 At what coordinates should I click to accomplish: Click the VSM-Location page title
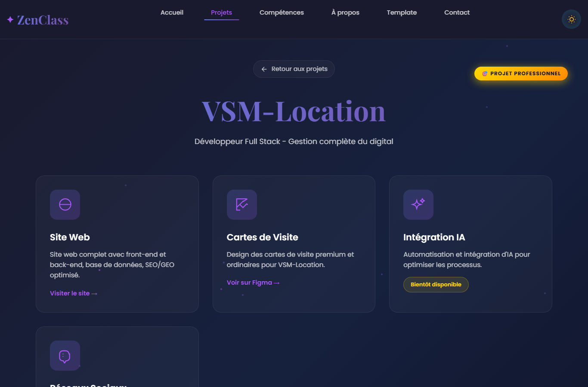click(294, 111)
